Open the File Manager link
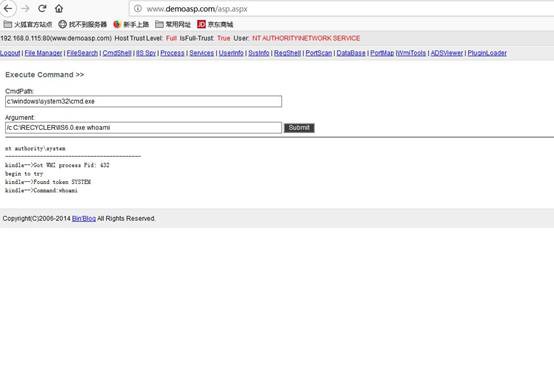The image size is (554, 382). click(43, 53)
